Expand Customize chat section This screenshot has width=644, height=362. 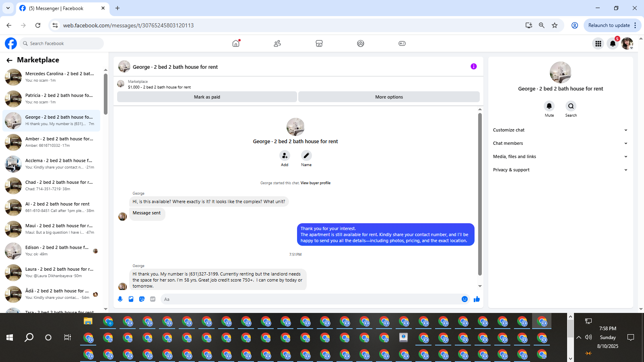[560, 130]
